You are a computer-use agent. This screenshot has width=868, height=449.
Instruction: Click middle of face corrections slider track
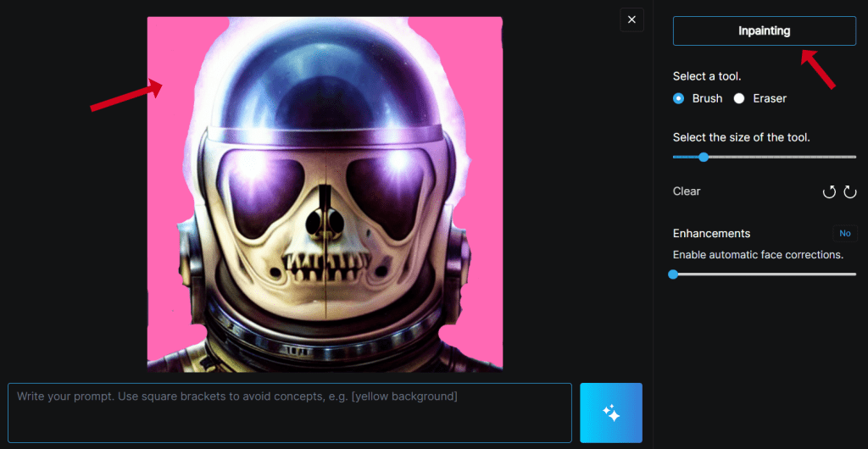(765, 274)
